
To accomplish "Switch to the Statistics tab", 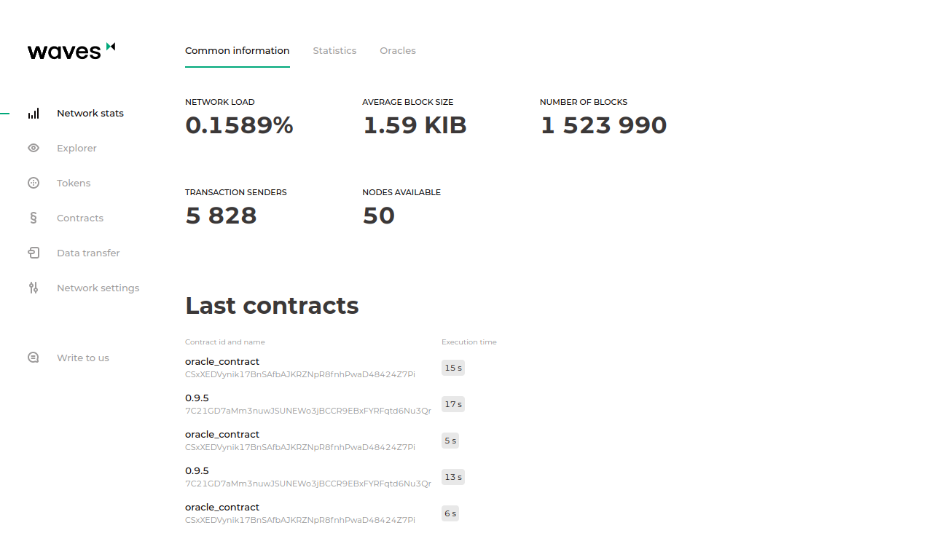I will coord(334,51).
